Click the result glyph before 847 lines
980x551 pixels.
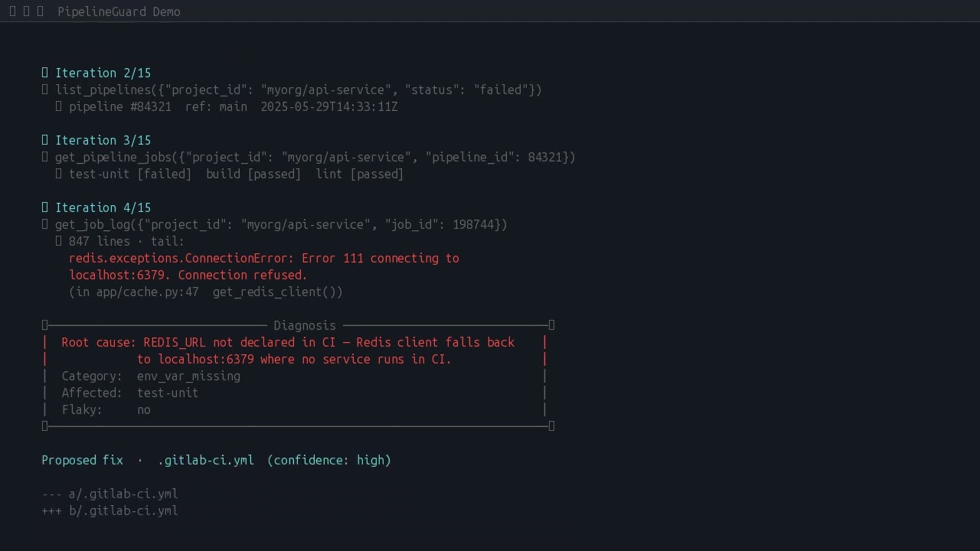coord(59,241)
